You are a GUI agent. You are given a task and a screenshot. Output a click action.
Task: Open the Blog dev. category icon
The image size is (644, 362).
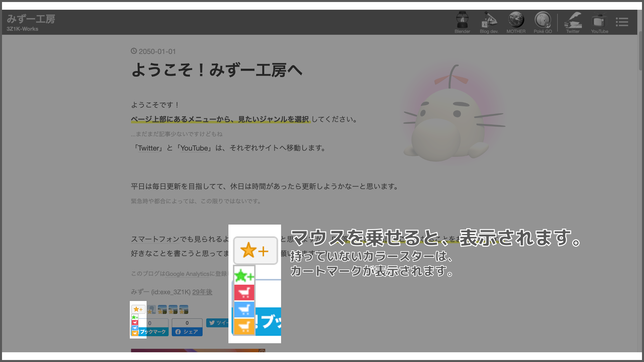[489, 22]
